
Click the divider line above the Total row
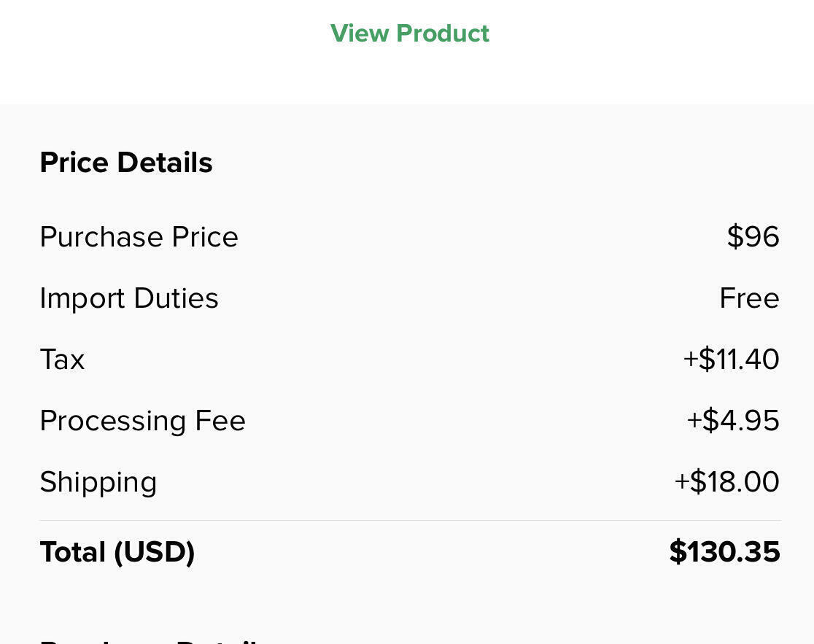click(410, 520)
